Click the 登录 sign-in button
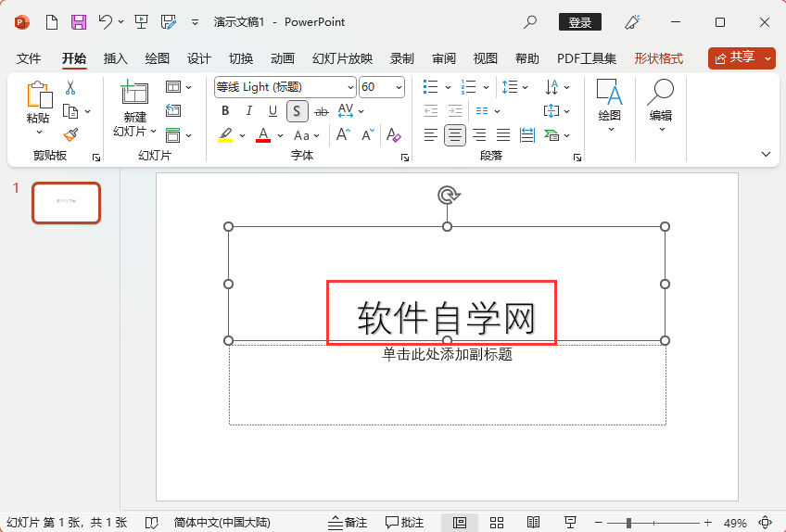This screenshot has width=786, height=532. (x=580, y=22)
